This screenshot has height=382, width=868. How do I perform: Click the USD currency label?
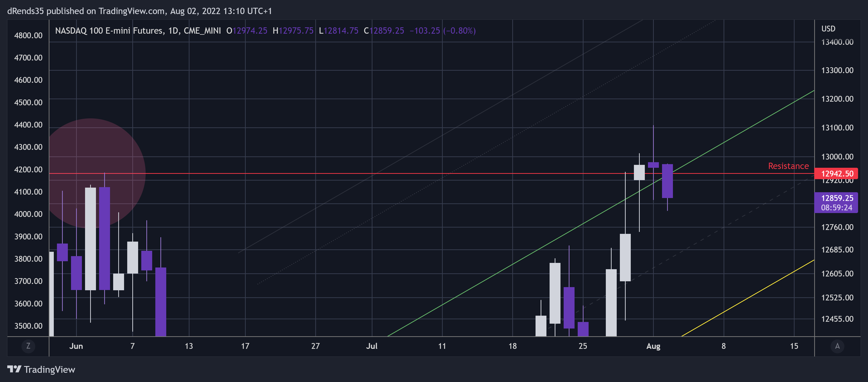(x=828, y=29)
